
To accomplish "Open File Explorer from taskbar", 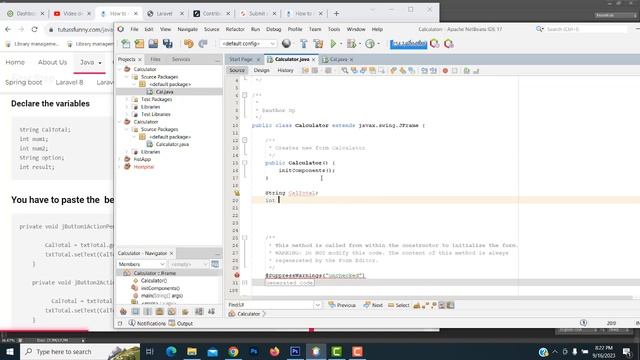I will 192,351.
